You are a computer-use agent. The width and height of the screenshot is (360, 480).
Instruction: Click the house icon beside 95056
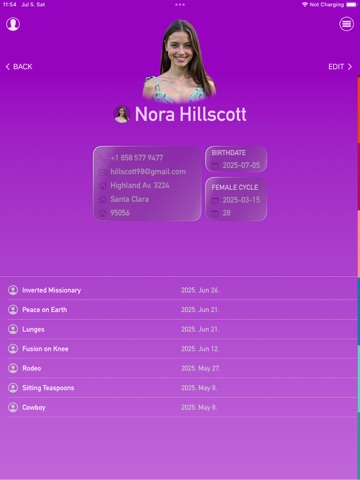click(103, 213)
